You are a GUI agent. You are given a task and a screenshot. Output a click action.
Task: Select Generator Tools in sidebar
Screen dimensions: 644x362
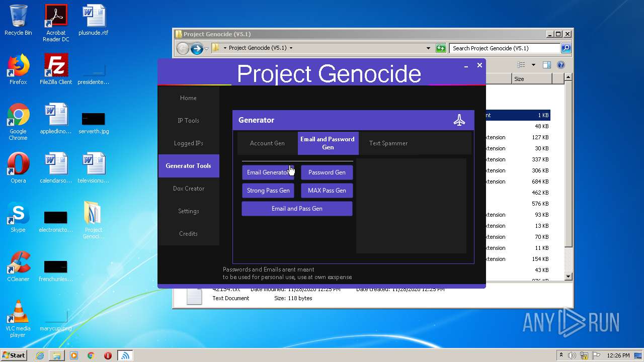(189, 166)
